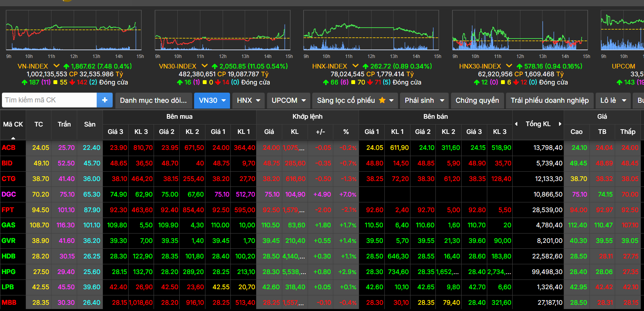Click the sort arrow under Mã CK
Viewport: 644px width, 311px height.
click(13, 138)
